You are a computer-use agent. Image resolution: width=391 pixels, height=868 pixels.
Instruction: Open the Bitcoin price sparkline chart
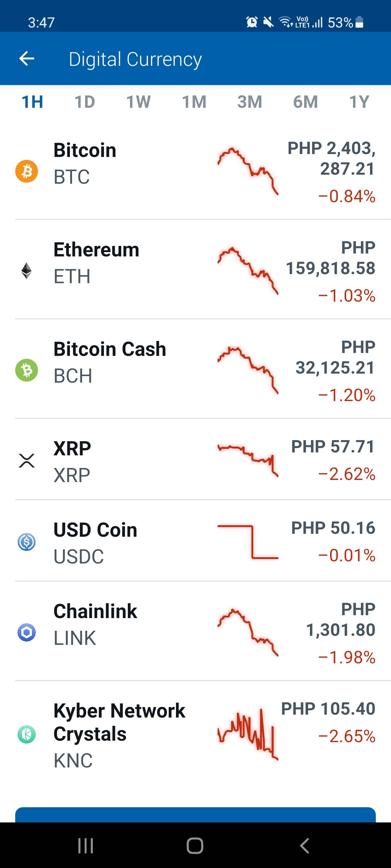(x=248, y=171)
